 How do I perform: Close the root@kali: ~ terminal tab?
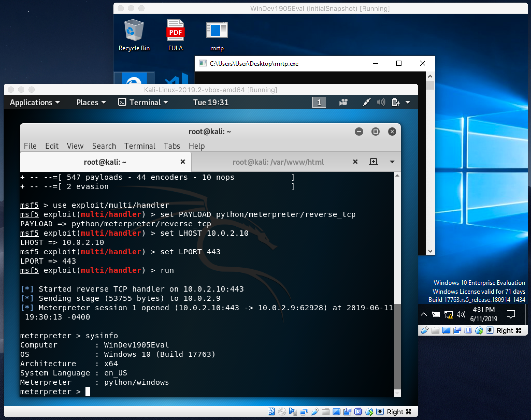[x=183, y=162]
